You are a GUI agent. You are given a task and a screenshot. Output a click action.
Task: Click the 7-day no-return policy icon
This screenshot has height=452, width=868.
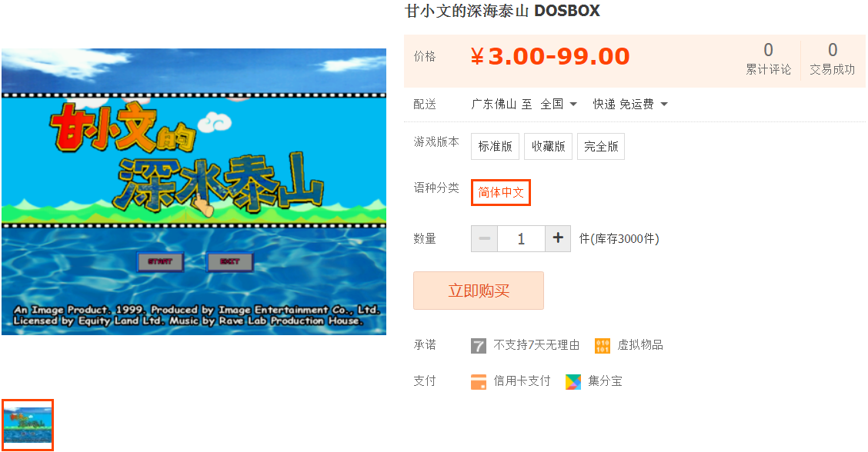479,346
